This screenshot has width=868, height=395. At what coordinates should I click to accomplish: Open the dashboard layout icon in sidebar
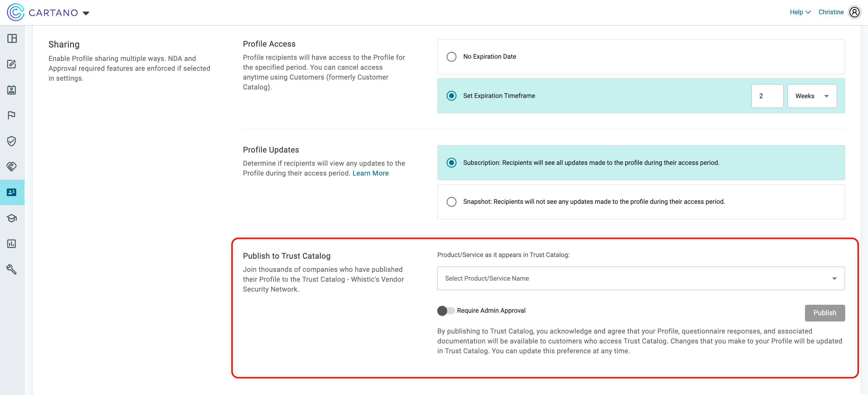(x=12, y=38)
